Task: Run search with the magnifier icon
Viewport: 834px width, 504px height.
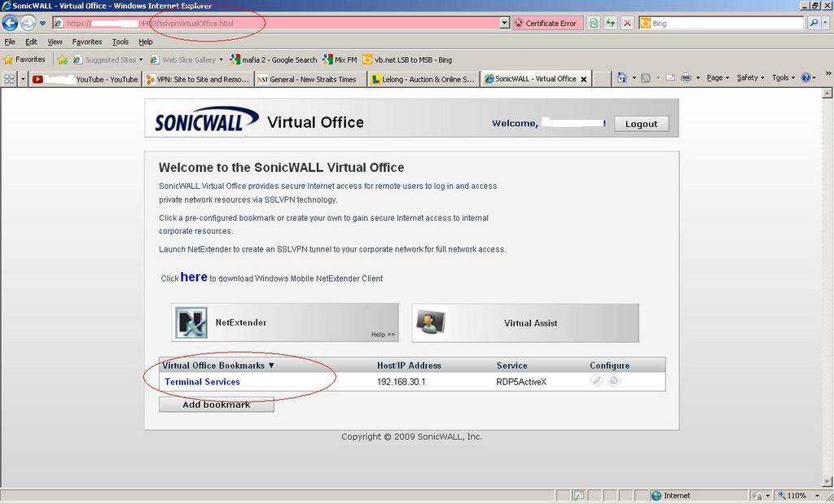Action: [x=814, y=23]
